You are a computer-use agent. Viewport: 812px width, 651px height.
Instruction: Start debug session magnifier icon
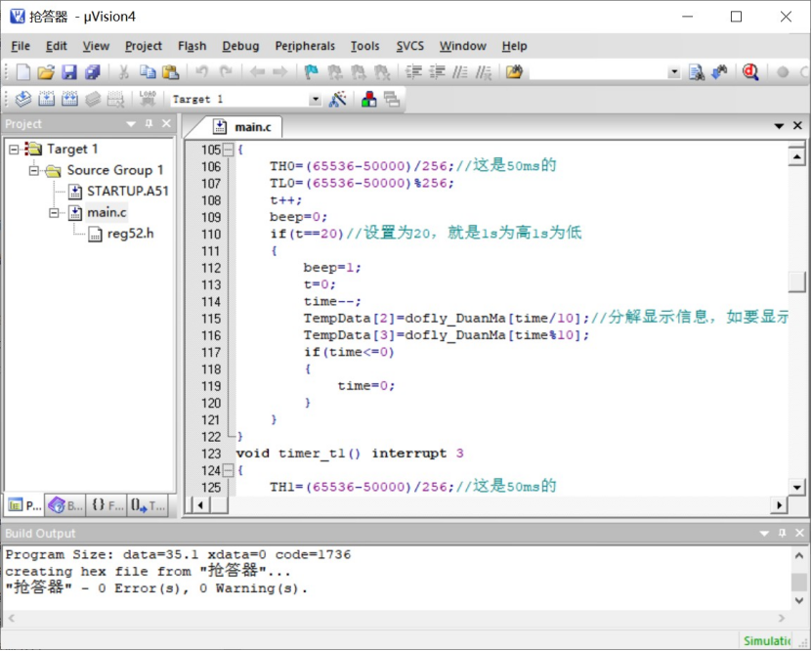(750, 72)
